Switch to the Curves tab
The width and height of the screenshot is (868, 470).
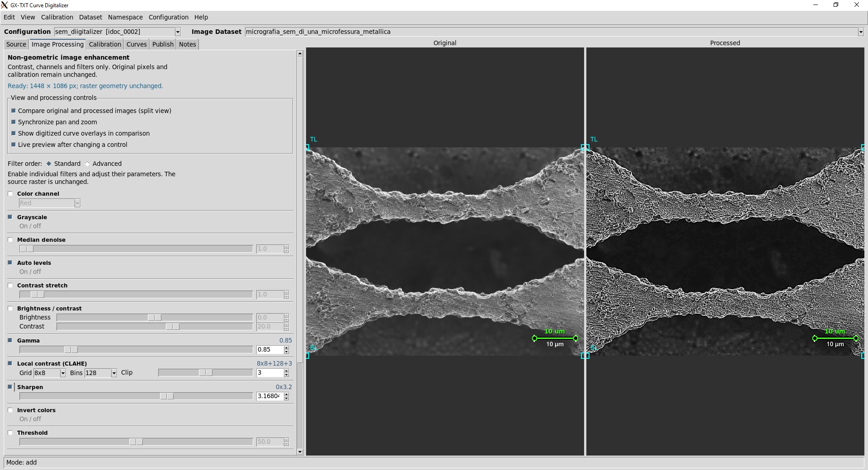(137, 44)
